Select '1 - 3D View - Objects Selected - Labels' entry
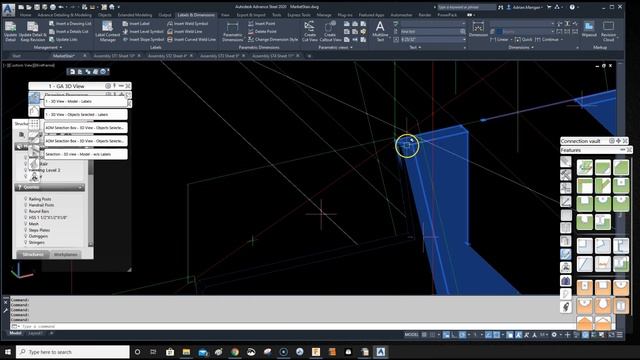640x360 pixels. point(86,114)
